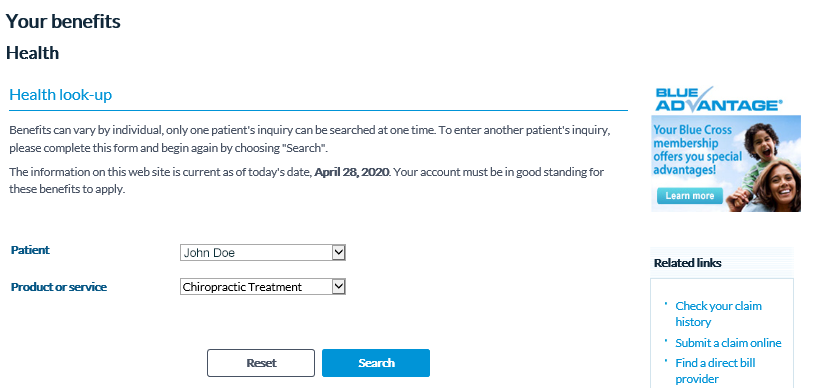Viewport: 818px width, 388px height.
Task: Click the Blue Cross membership advantages banner text
Action: coord(697,150)
